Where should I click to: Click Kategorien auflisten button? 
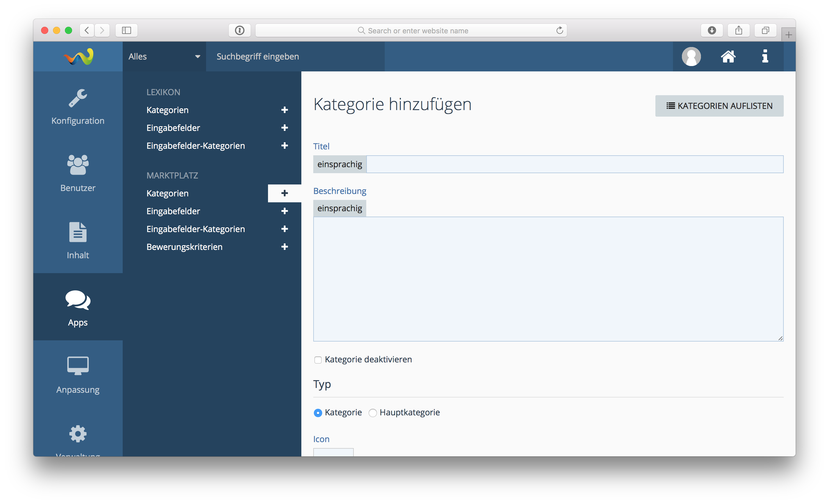(719, 106)
